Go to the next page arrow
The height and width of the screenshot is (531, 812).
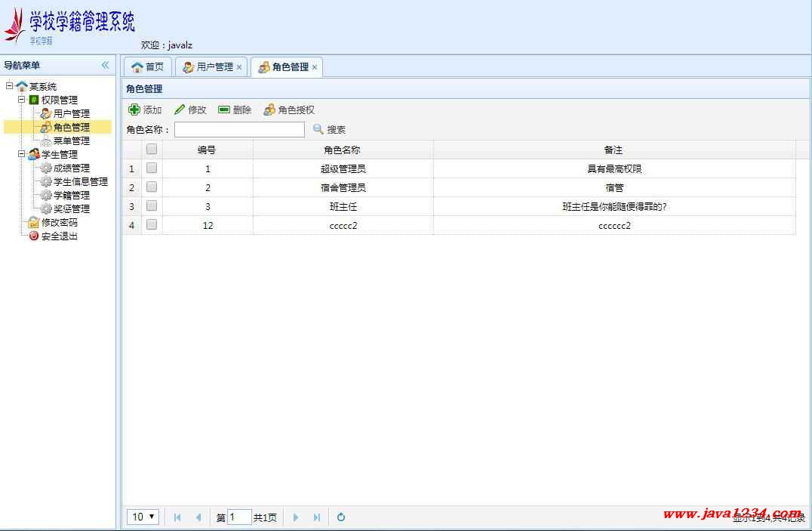296,517
